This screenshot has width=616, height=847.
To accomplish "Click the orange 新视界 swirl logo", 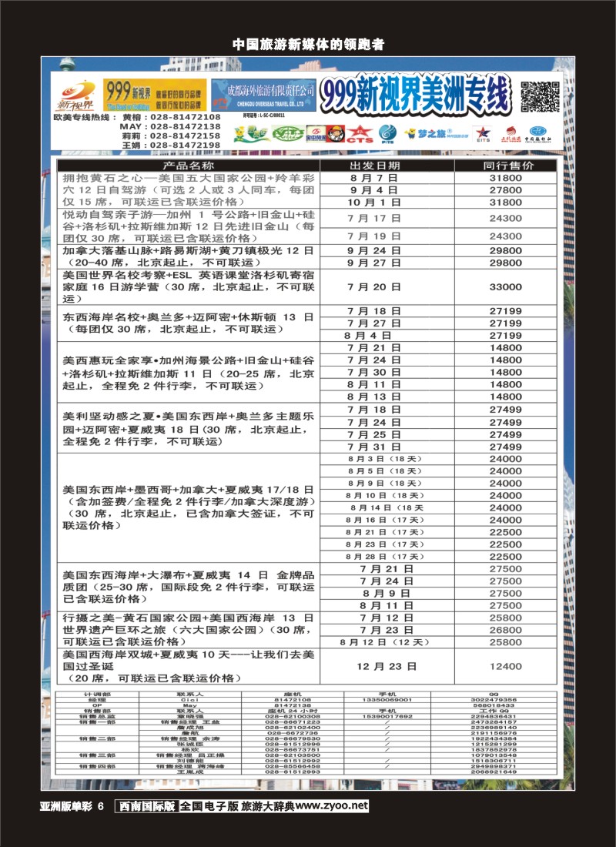I will (76, 95).
